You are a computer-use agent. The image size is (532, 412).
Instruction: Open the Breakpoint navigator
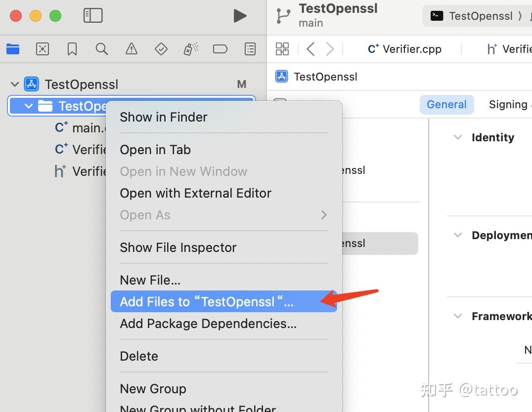(220, 49)
